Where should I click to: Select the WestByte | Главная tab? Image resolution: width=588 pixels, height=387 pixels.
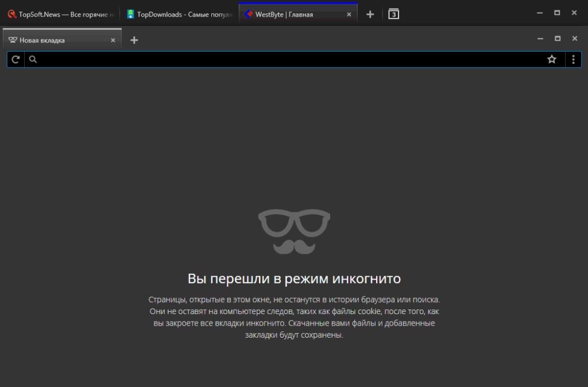click(x=298, y=14)
